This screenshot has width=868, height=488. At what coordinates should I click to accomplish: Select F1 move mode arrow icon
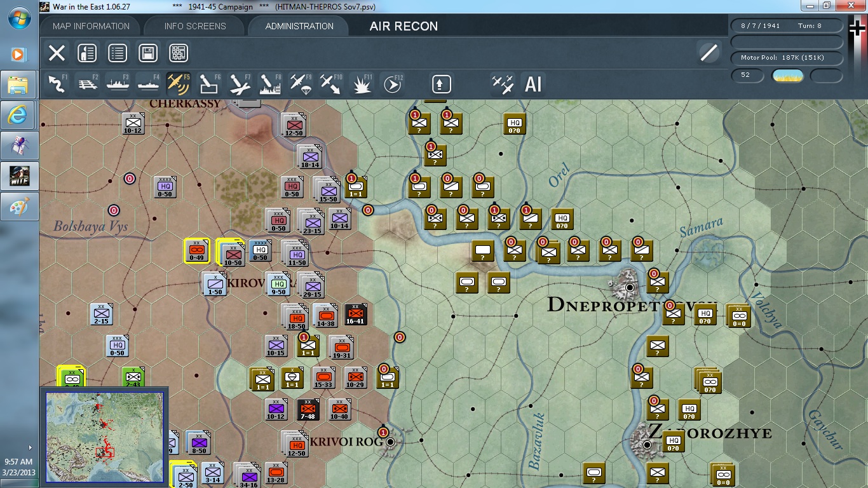[57, 84]
